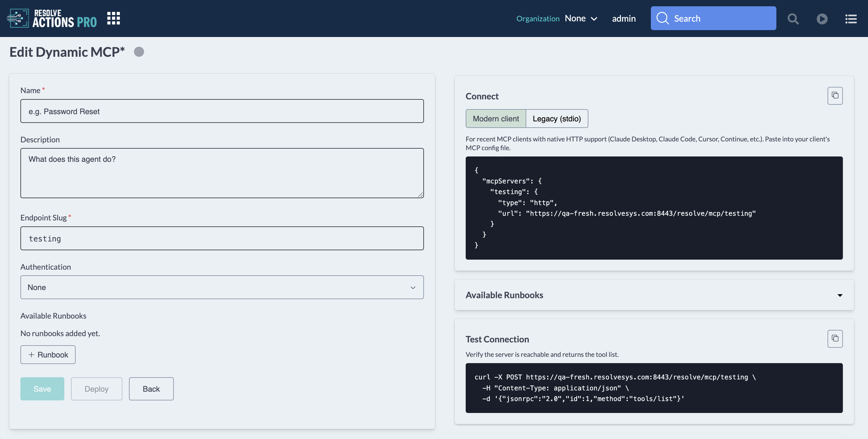Expand the Available Runbooks panel
This screenshot has height=439, width=868.
pos(654,295)
